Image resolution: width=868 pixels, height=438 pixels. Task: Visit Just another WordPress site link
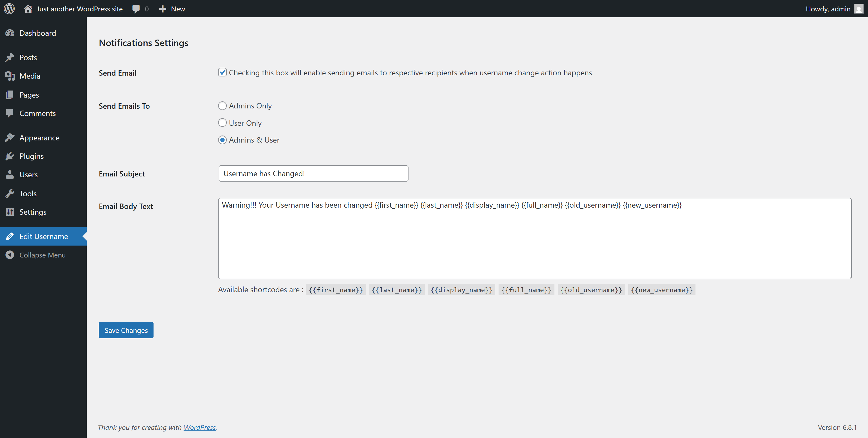click(x=79, y=9)
